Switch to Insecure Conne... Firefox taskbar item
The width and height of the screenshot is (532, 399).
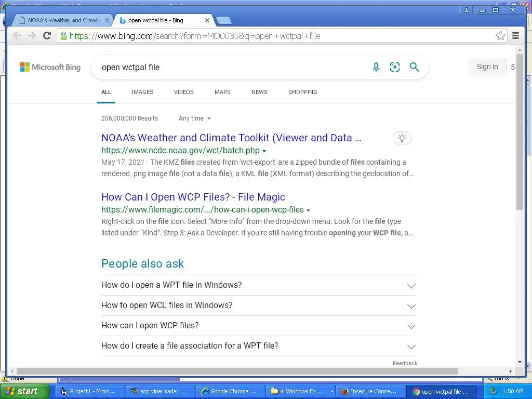tap(370, 392)
